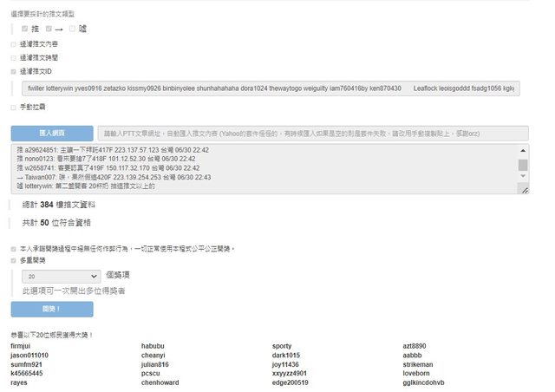Viewport: 555px width, 392px height.
Task: Enable the 手動拉霸 checkbox
Action: [14, 107]
